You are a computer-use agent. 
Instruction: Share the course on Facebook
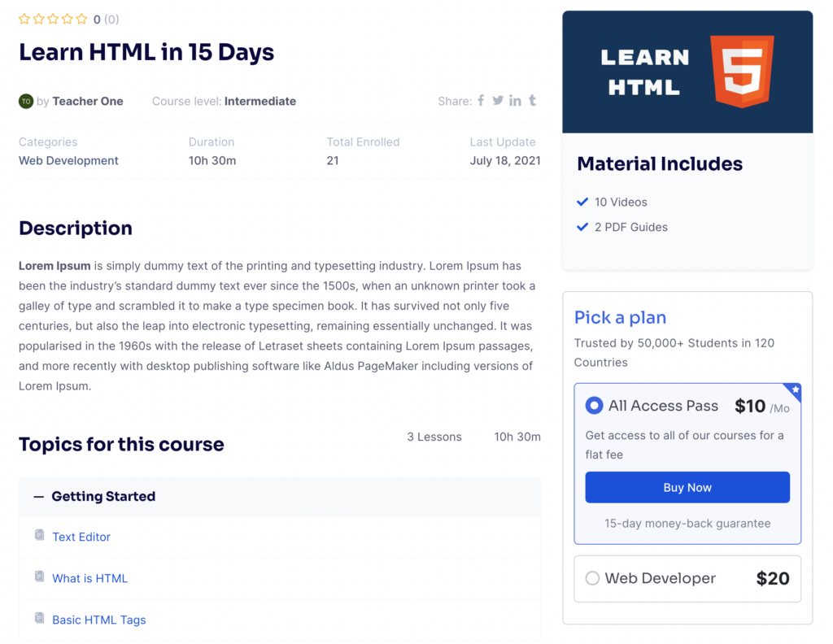(479, 101)
